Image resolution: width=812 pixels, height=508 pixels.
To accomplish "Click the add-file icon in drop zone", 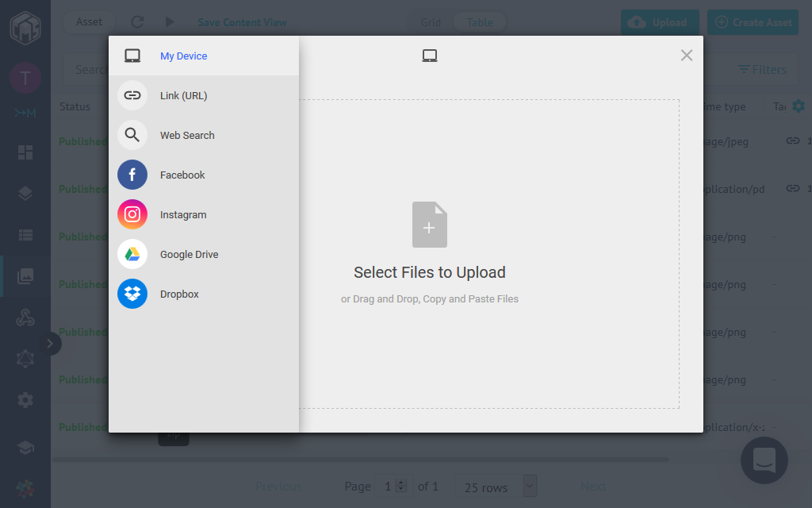I will 429,225.
